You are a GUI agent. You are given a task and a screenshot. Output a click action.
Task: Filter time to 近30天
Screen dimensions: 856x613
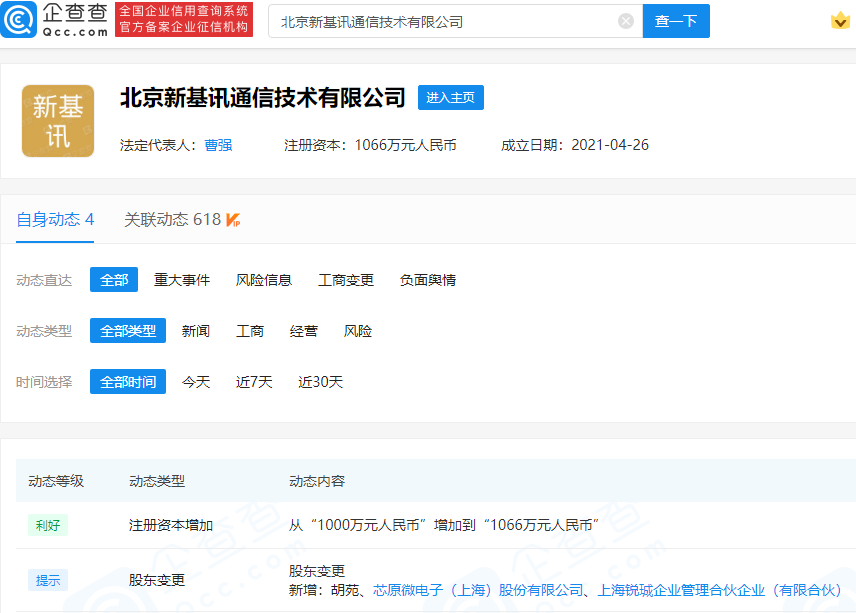pos(320,382)
